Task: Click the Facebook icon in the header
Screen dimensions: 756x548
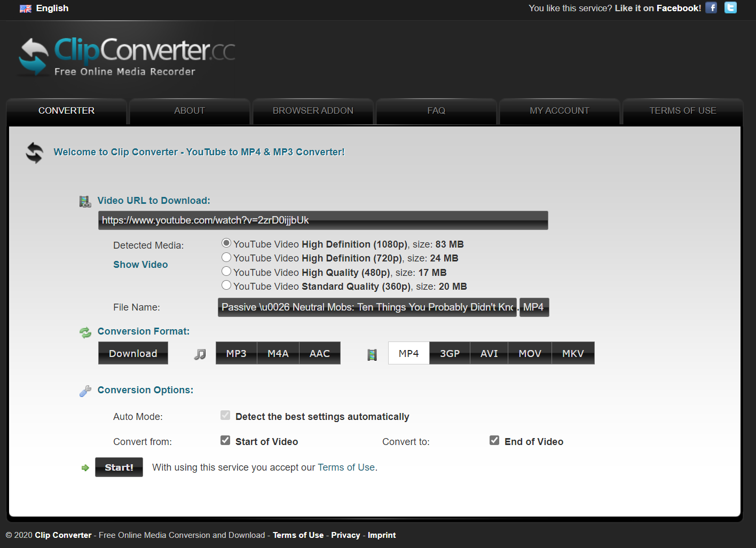Action: [711, 7]
